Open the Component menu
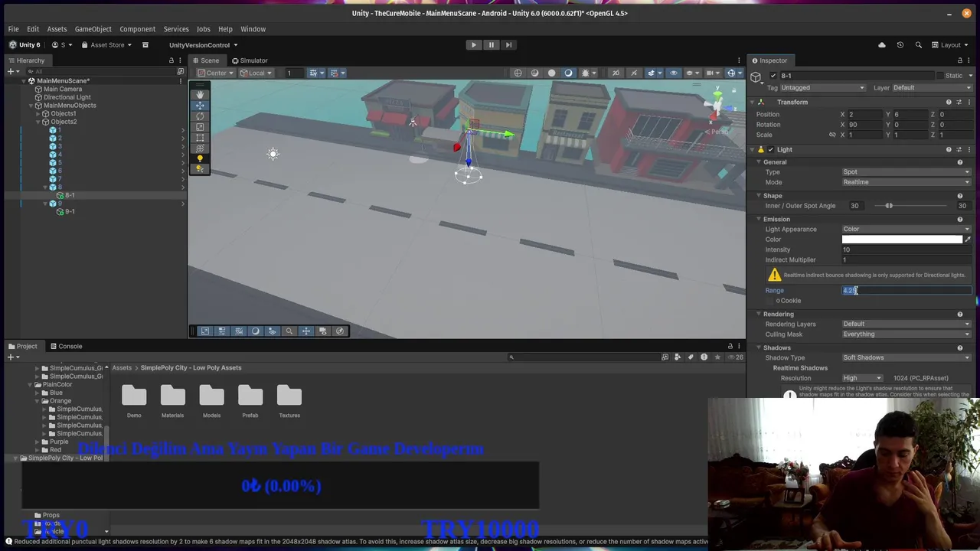 pos(138,29)
